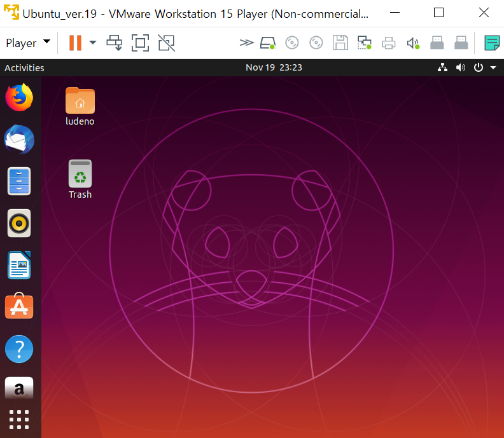The image size is (504, 438).
Task: Click the hard disk device icon
Action: pos(268,43)
